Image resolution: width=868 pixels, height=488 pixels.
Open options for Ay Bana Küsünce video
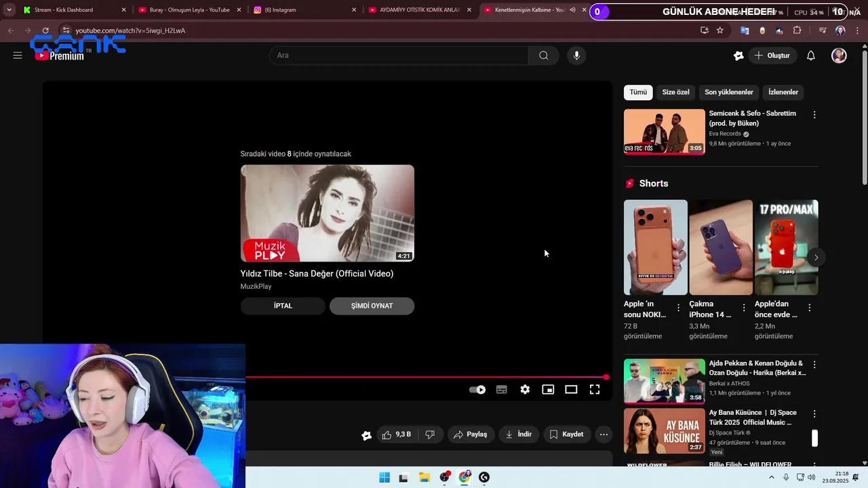coord(814,413)
